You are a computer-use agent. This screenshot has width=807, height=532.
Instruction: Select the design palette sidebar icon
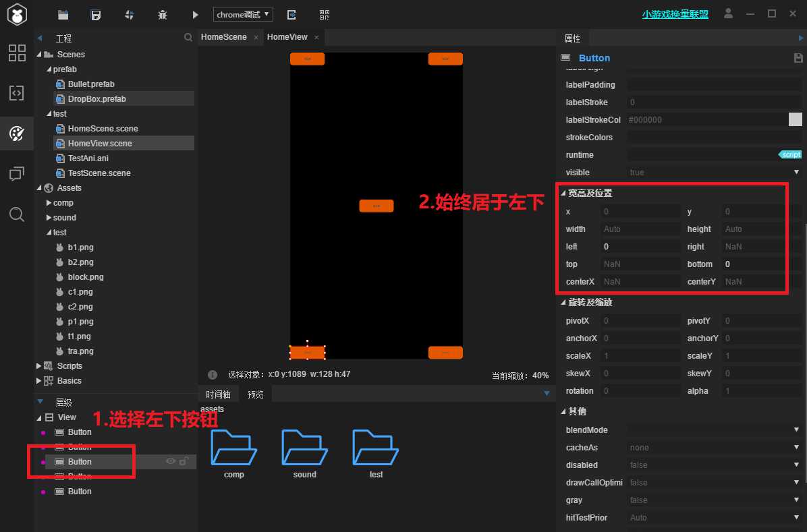point(16,134)
